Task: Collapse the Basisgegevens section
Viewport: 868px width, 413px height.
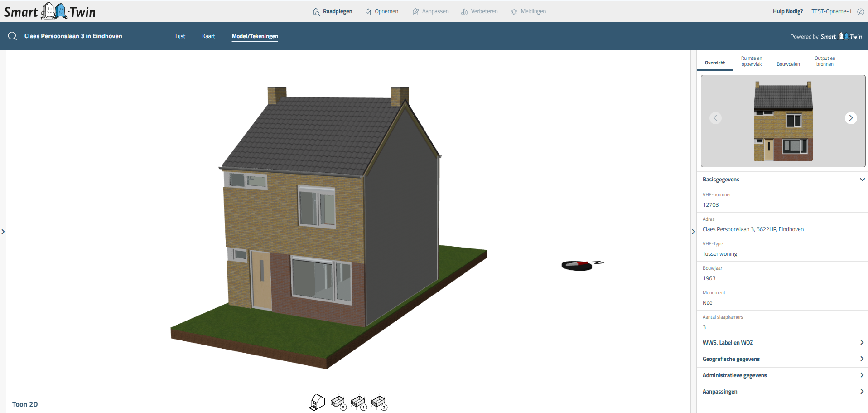Action: (x=862, y=180)
